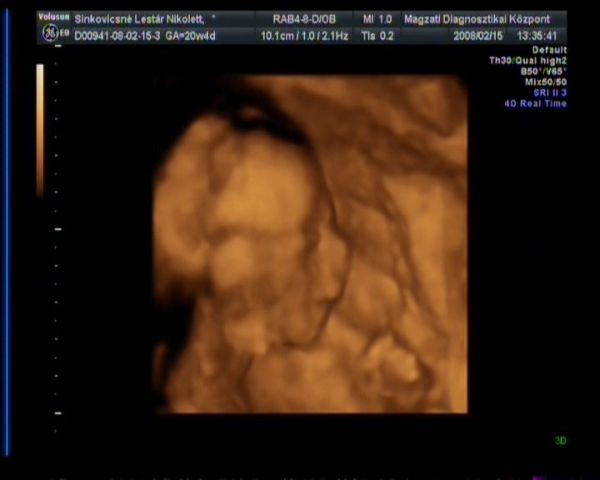The width and height of the screenshot is (600, 480).
Task: Click the Voluson brand label
Action: [x=54, y=17]
